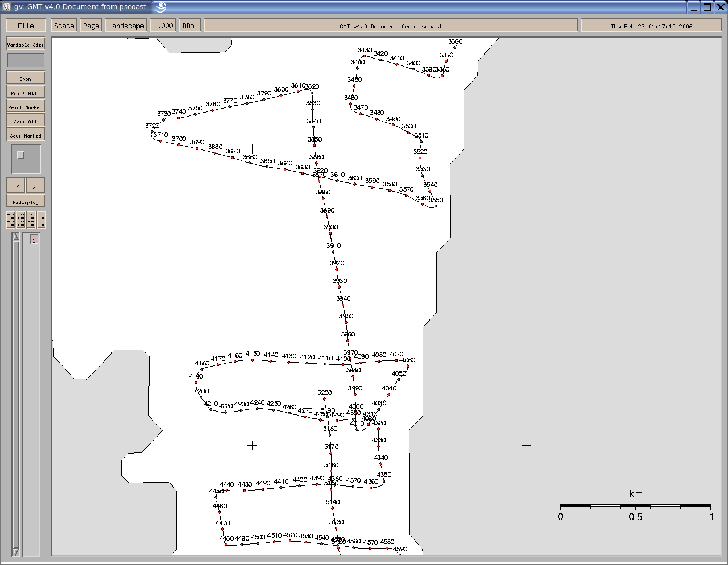Viewport: 728px width, 565px height.
Task: Click the page list vertical scrollbar
Action: 16,392
